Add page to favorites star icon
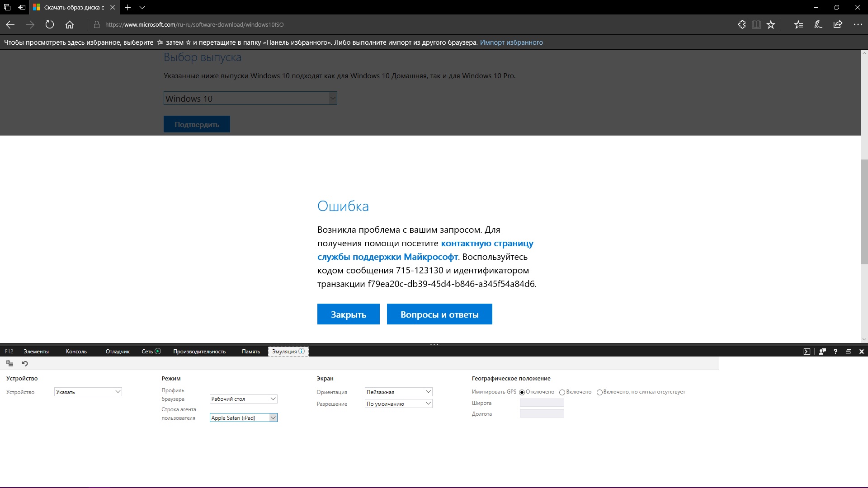This screenshot has width=868, height=488. click(x=771, y=25)
